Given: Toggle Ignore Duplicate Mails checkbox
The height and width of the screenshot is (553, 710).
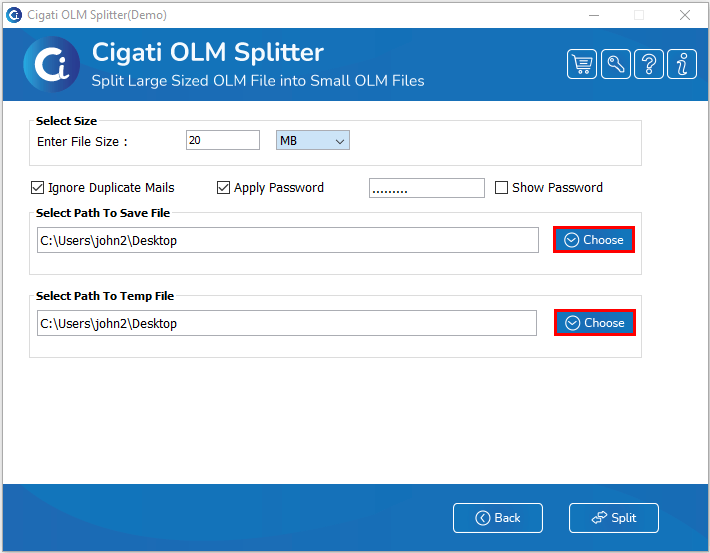Looking at the screenshot, I should 38,188.
